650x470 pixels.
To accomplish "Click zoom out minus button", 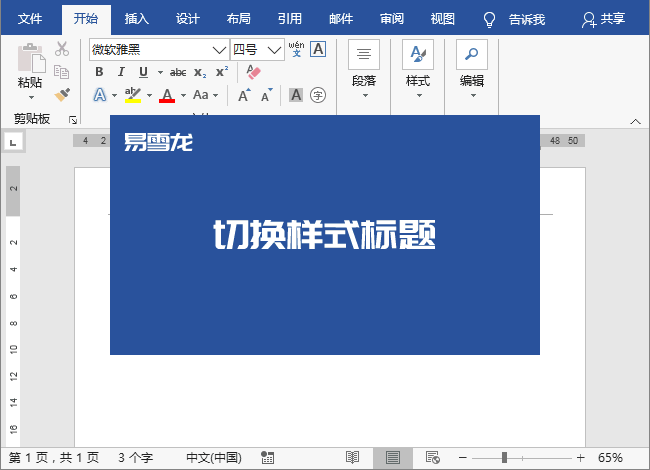I will click(463, 458).
